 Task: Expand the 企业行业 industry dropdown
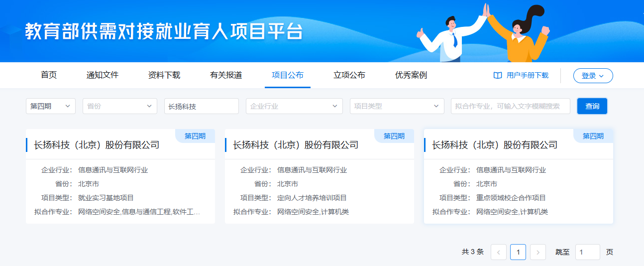(x=294, y=106)
